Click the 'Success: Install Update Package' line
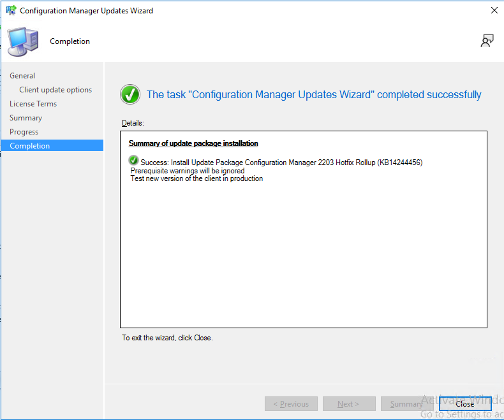This screenshot has width=504, height=420. tap(281, 163)
